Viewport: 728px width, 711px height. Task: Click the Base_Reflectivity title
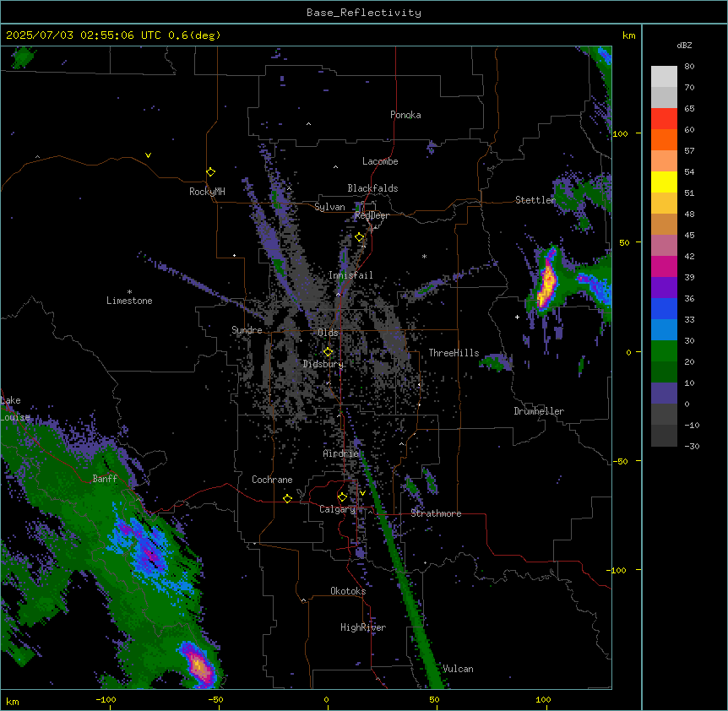point(364,13)
